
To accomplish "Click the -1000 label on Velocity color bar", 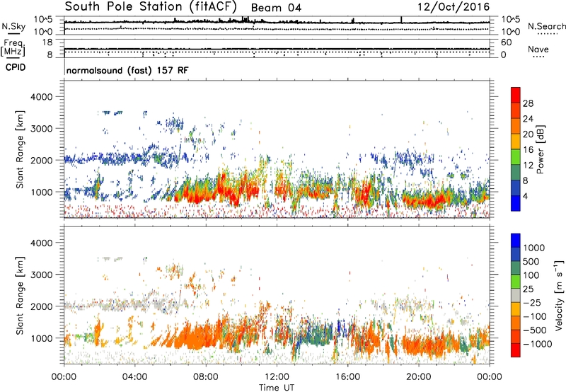I will [538, 344].
